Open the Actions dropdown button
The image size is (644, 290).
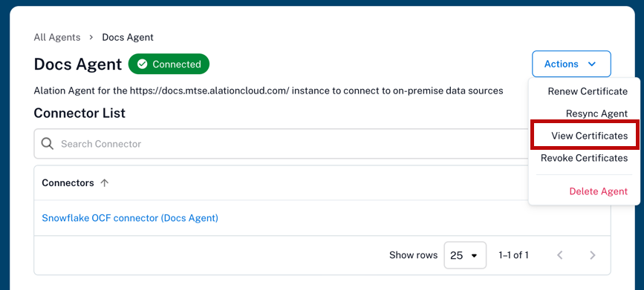click(571, 64)
